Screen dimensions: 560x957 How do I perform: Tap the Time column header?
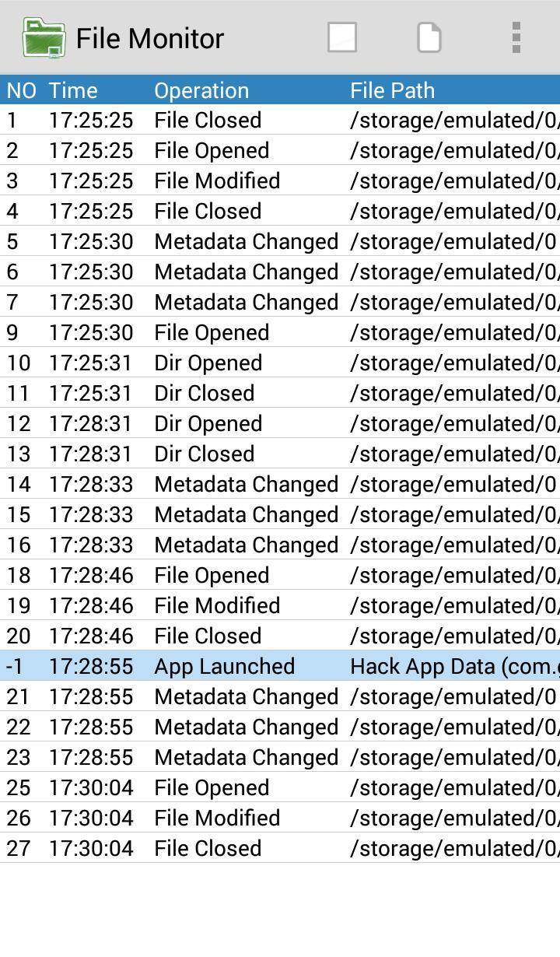73,90
